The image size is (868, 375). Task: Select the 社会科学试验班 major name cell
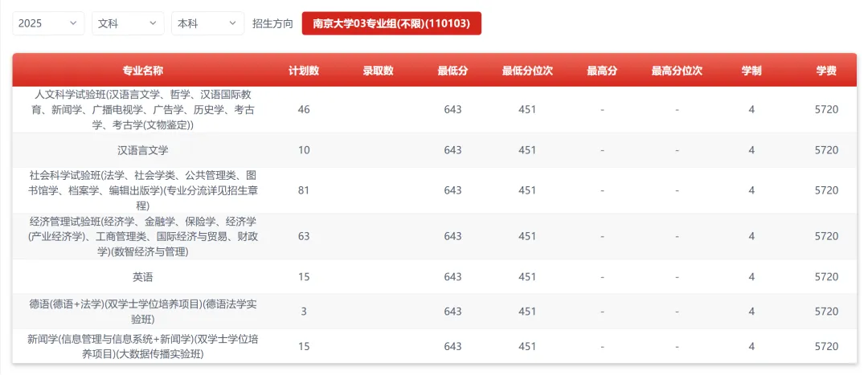[143, 190]
